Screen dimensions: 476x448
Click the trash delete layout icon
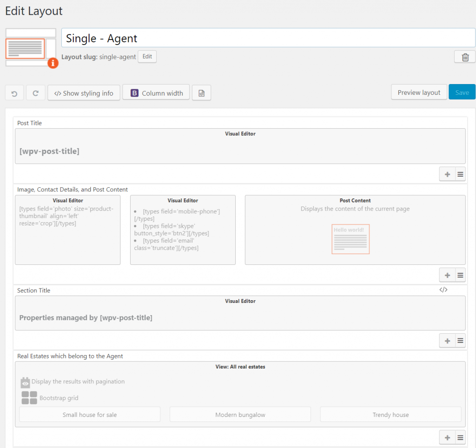pyautogui.click(x=465, y=57)
